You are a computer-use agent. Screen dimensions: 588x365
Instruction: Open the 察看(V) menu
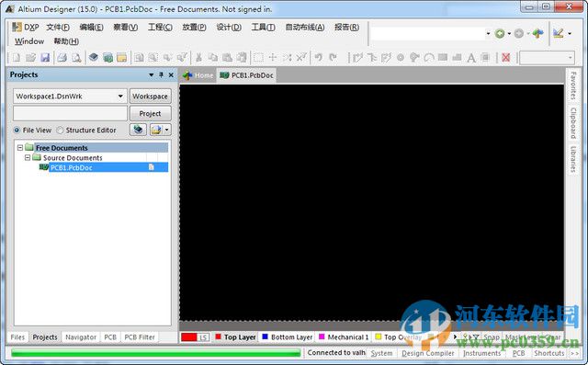[126, 27]
